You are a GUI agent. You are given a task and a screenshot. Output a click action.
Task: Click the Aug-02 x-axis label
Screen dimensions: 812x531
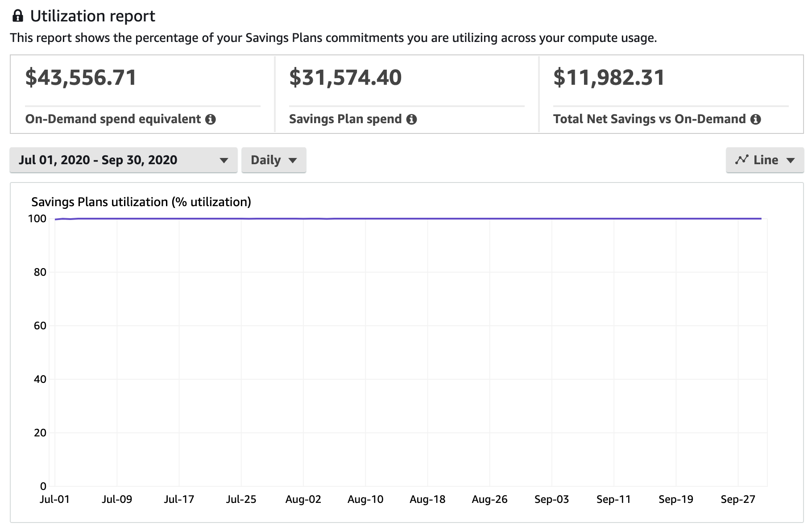pos(303,499)
